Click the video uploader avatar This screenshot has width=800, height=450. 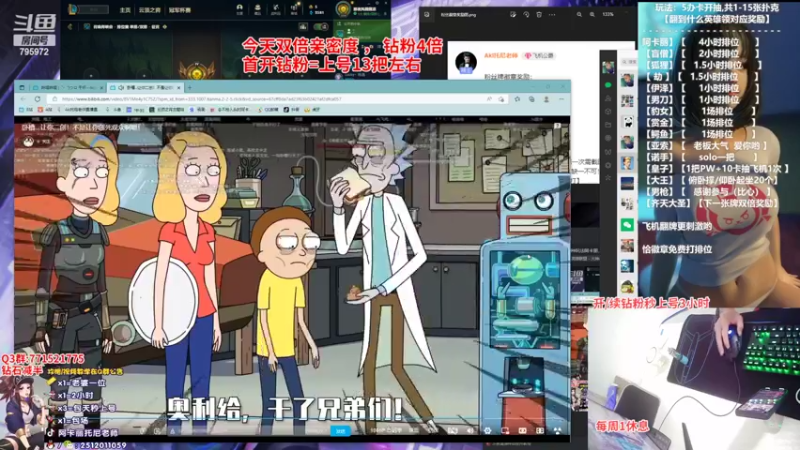[29, 141]
